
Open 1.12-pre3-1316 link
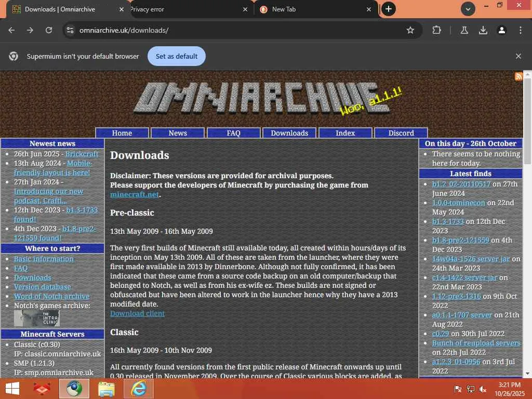coord(456,296)
